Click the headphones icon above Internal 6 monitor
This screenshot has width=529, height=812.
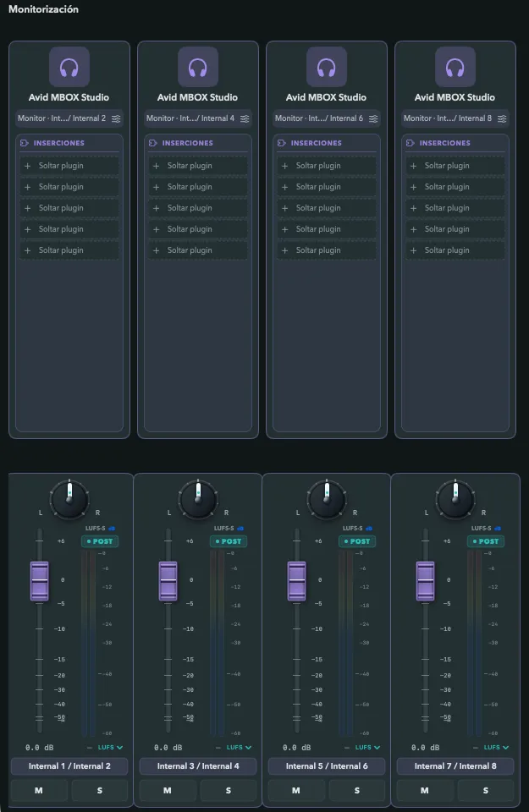326,67
